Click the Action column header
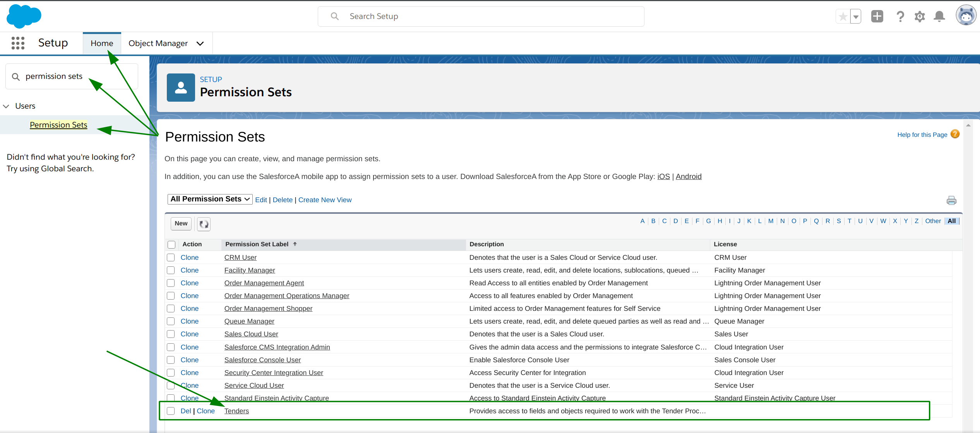Screen dimensions: 980x433 (192, 244)
